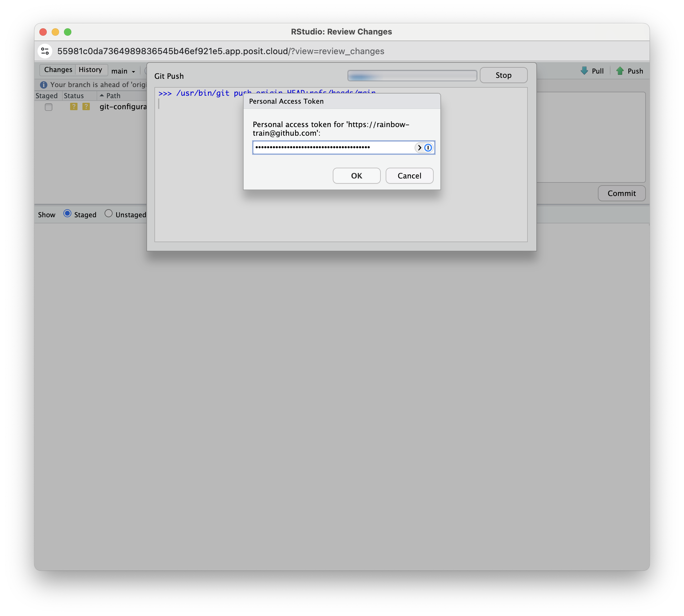This screenshot has height=616, width=684.
Task: Click the blue info icon beside branch message
Action: tap(43, 85)
